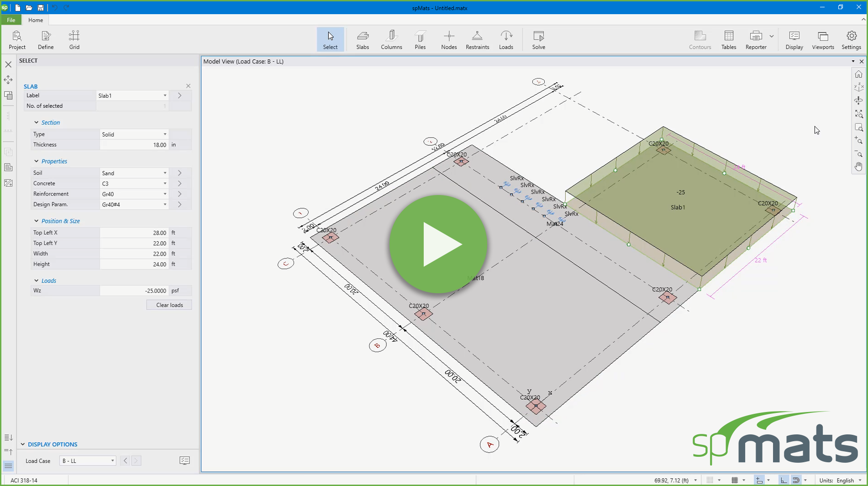Image resolution: width=868 pixels, height=486 pixels.
Task: Click the Clear loads button
Action: 169,305
